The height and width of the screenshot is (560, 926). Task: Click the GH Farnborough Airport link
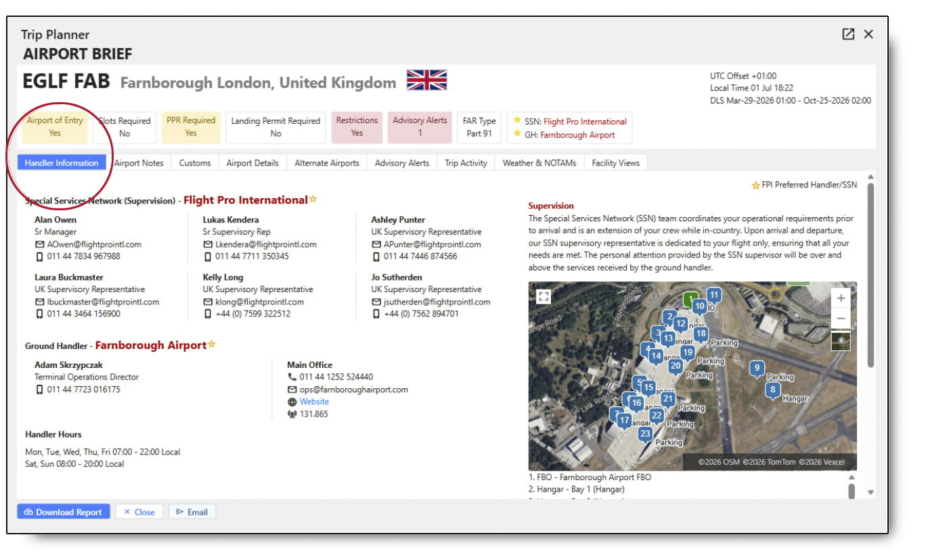pos(577,135)
